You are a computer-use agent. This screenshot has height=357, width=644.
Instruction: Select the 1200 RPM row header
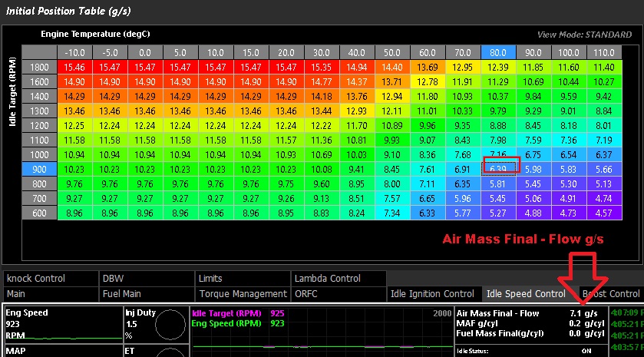click(39, 126)
